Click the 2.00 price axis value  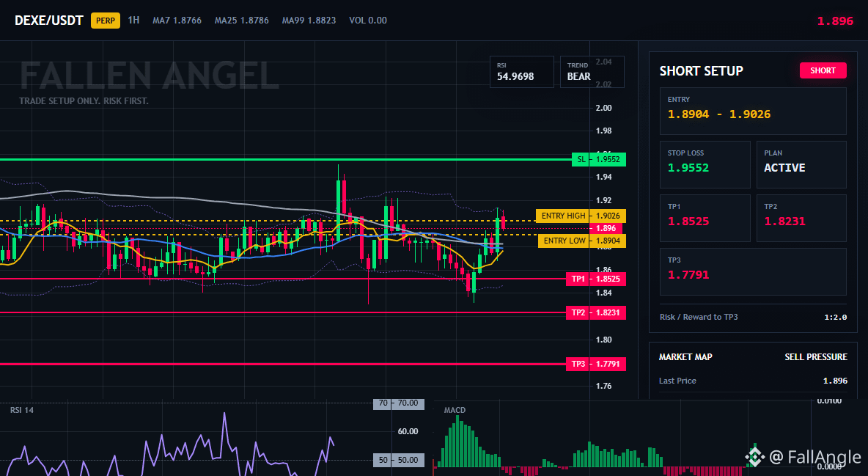[603, 108]
